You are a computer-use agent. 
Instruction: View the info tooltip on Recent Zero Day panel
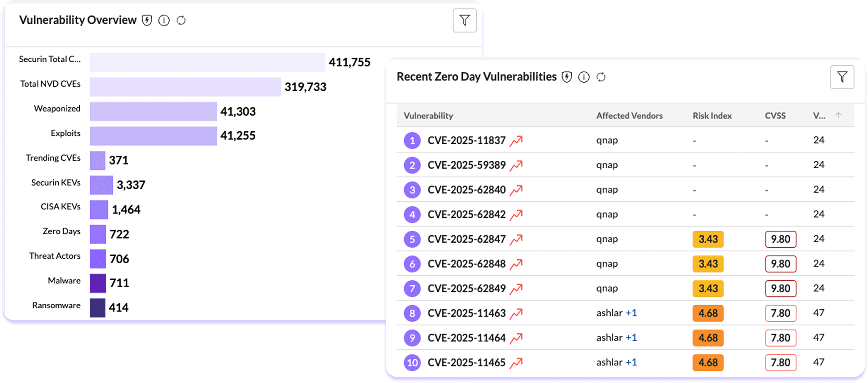584,77
